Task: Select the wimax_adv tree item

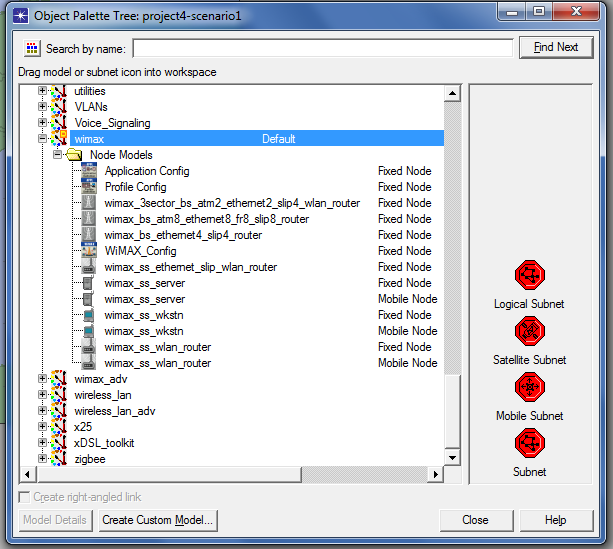Action: coord(101,379)
